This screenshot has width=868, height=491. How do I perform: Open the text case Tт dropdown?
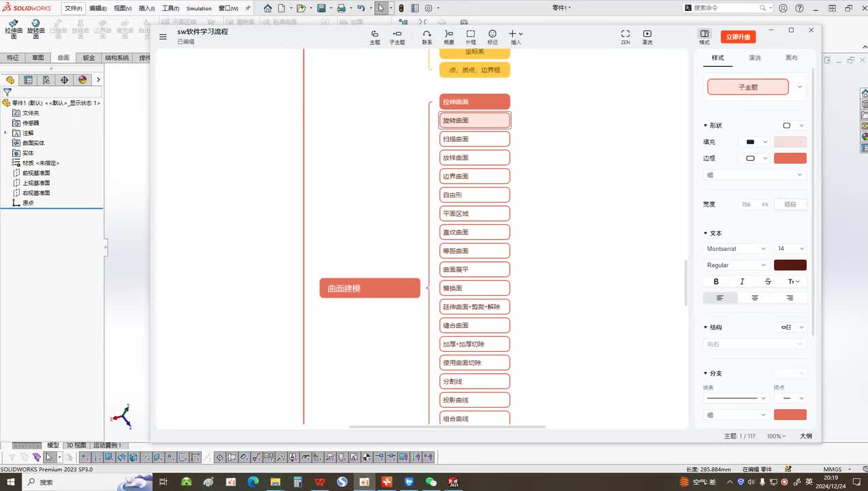tap(794, 281)
